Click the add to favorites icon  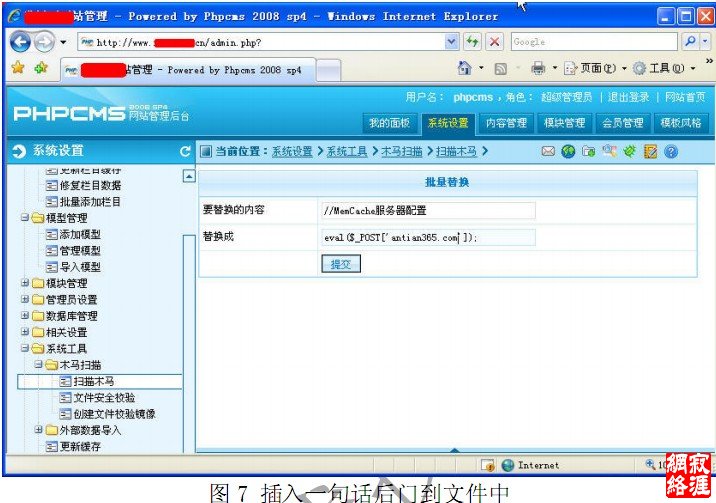click(41, 68)
